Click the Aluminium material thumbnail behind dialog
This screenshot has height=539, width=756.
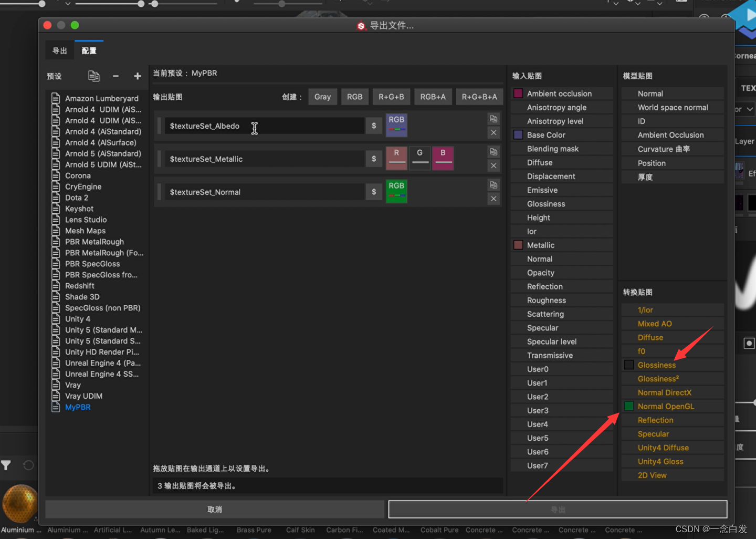pyautogui.click(x=20, y=504)
